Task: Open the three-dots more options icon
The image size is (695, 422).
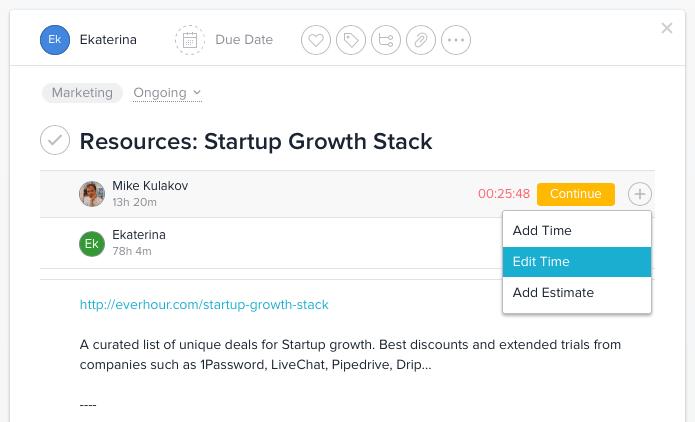Action: (456, 41)
